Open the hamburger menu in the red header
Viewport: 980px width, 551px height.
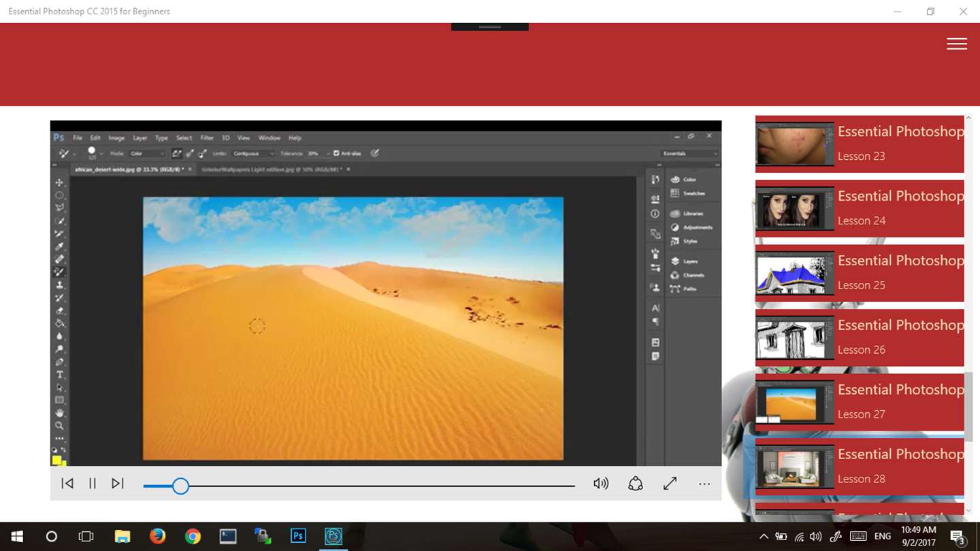point(956,44)
